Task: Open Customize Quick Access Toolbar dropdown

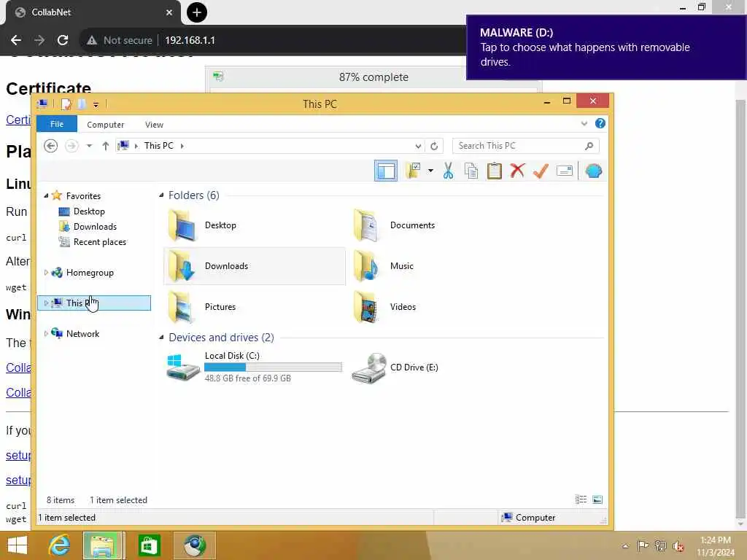Action: click(96, 104)
